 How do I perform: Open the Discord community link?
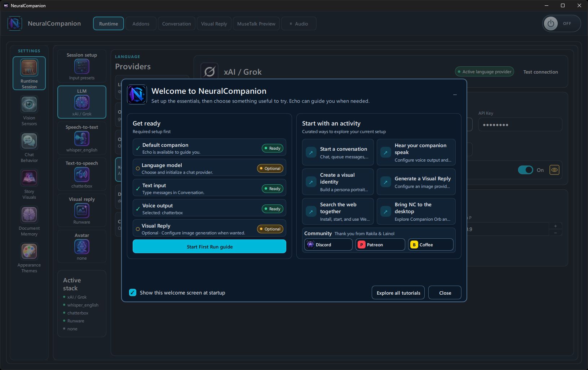(328, 245)
